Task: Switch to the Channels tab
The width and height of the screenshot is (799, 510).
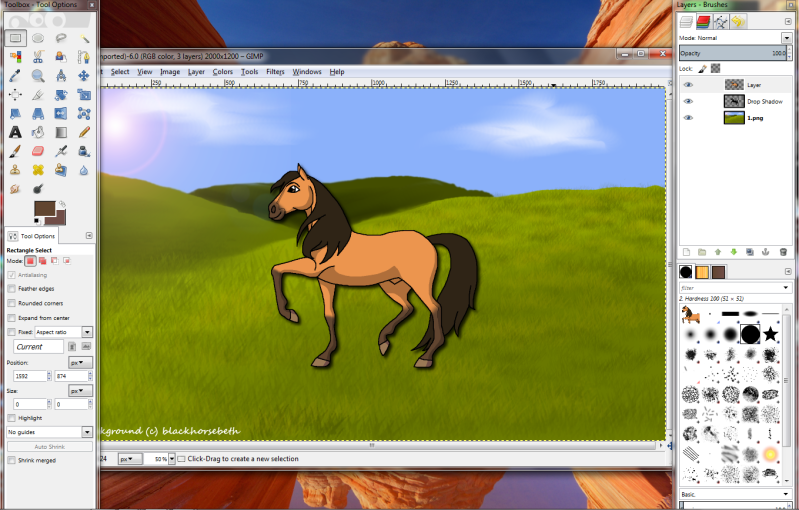Action: tap(703, 21)
